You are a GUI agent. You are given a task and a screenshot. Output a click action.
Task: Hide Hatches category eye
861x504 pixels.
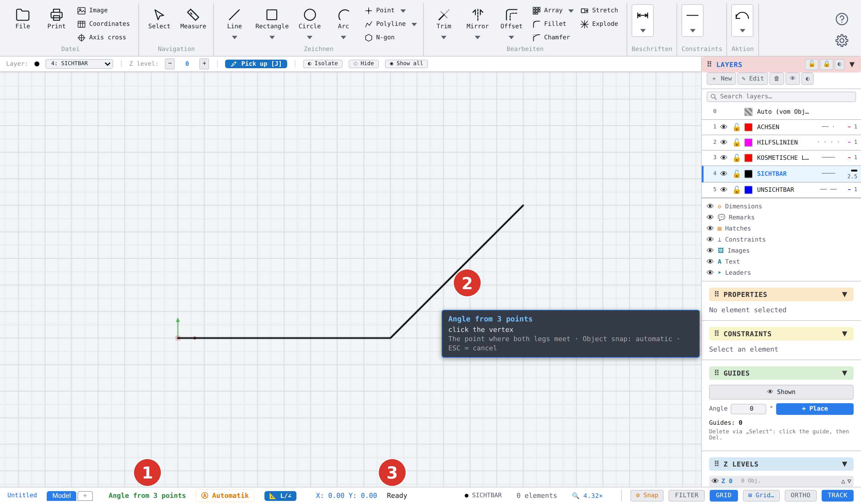click(710, 228)
